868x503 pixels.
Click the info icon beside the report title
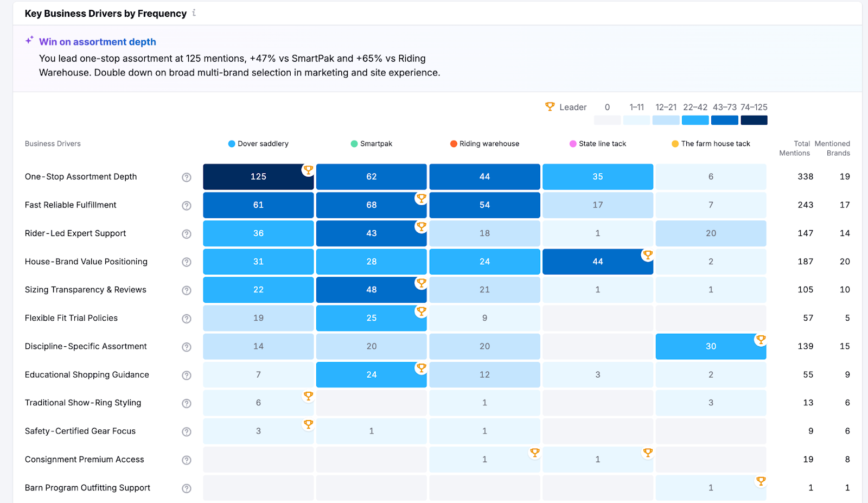pyautogui.click(x=194, y=14)
